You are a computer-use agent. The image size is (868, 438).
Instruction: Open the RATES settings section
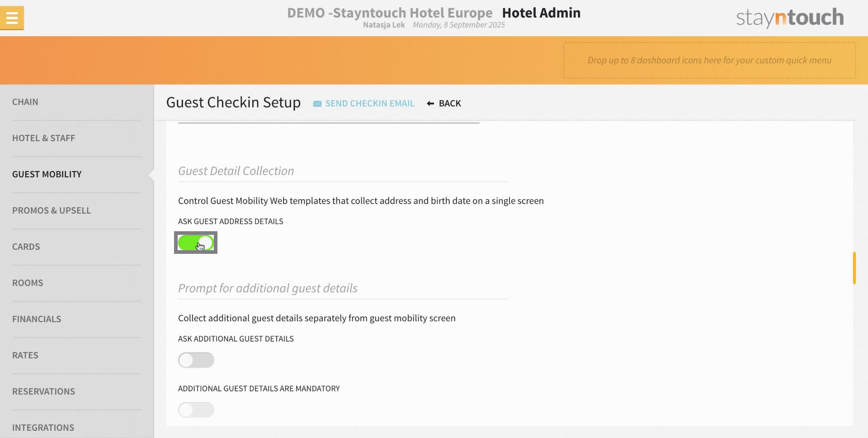point(25,355)
